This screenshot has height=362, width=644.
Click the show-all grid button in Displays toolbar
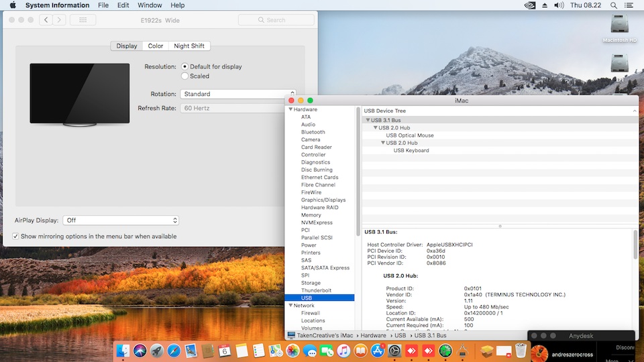click(83, 20)
